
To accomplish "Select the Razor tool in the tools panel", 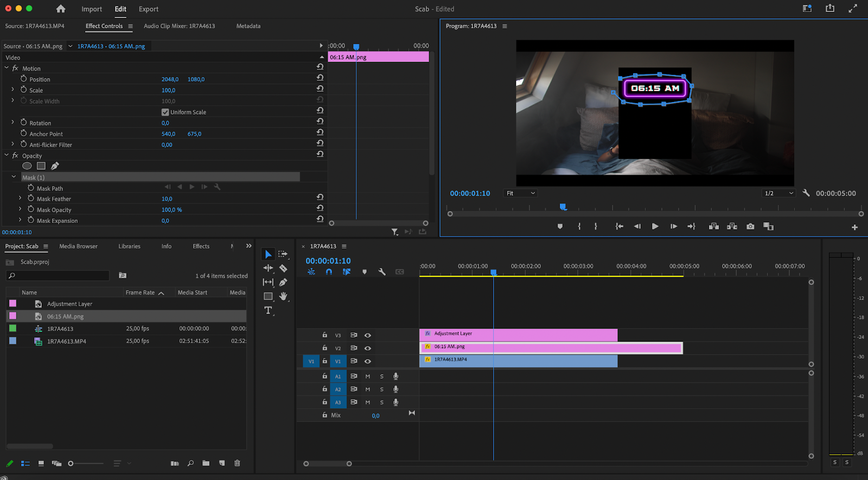I will tap(283, 268).
